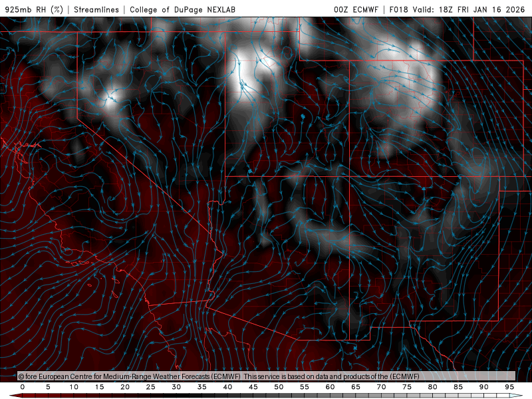Image resolution: width=532 pixels, height=399 pixels.
Task: Click the colorbar label "80"
Action: (432, 387)
